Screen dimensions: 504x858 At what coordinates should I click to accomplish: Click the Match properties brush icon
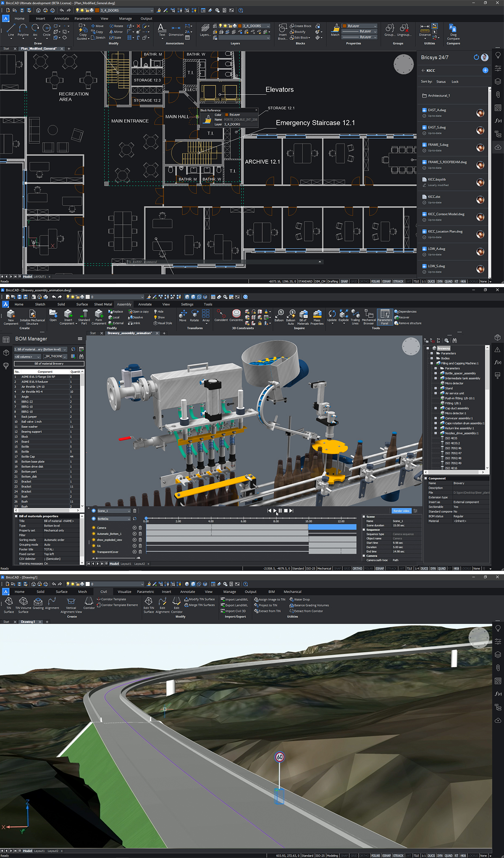(x=335, y=29)
